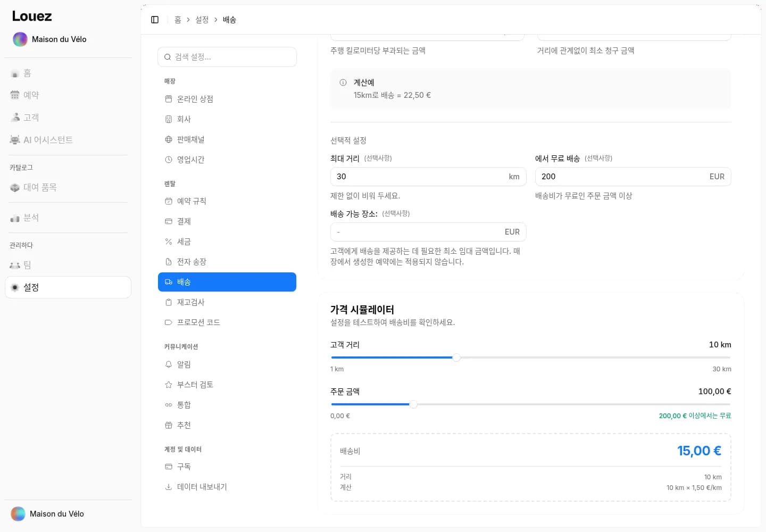Viewport: 766px width, 532px height.
Task: Click the 세금 percent icon
Action: pyautogui.click(x=169, y=242)
